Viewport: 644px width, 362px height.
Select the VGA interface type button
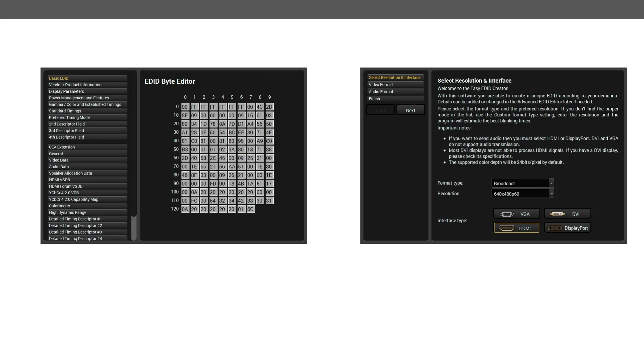[517, 214]
